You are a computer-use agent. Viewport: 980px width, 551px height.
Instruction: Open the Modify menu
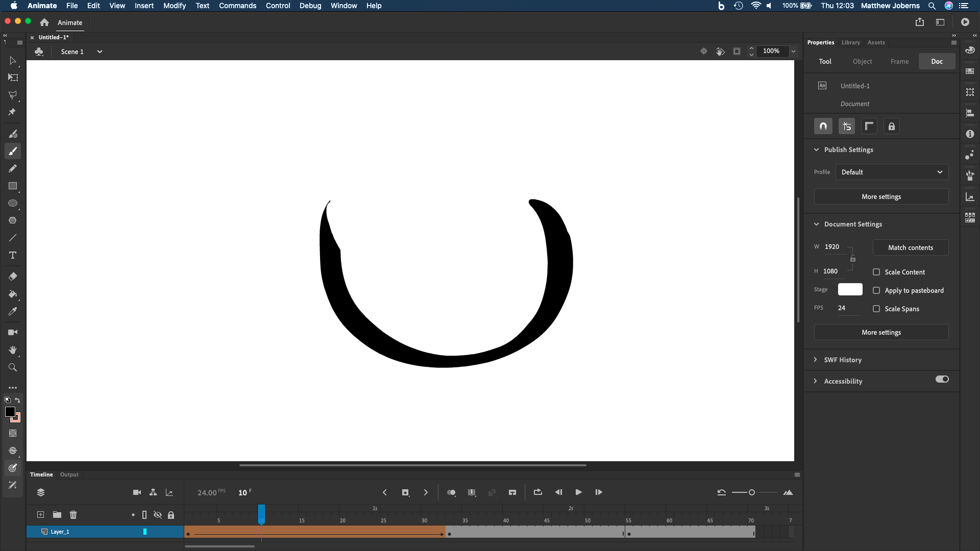click(x=175, y=6)
